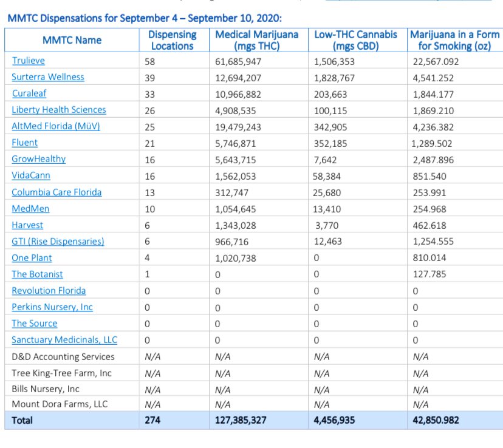Select the total CBD value 4,456,935
This screenshot has height=448, width=503.
tap(334, 420)
